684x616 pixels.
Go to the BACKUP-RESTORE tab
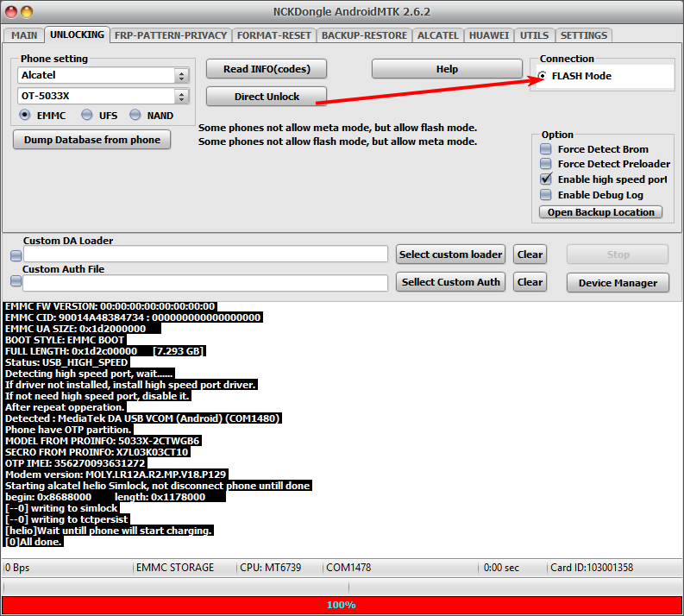pyautogui.click(x=364, y=35)
